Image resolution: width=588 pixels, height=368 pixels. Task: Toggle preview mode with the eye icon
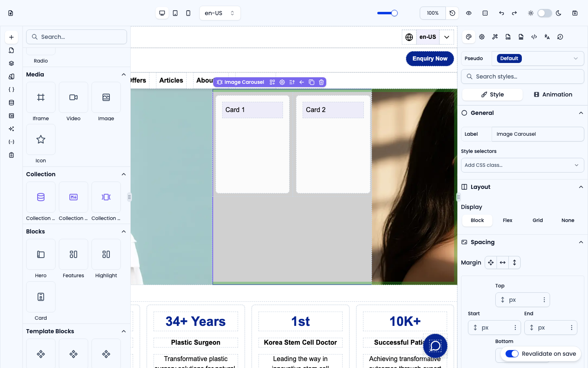(469, 13)
